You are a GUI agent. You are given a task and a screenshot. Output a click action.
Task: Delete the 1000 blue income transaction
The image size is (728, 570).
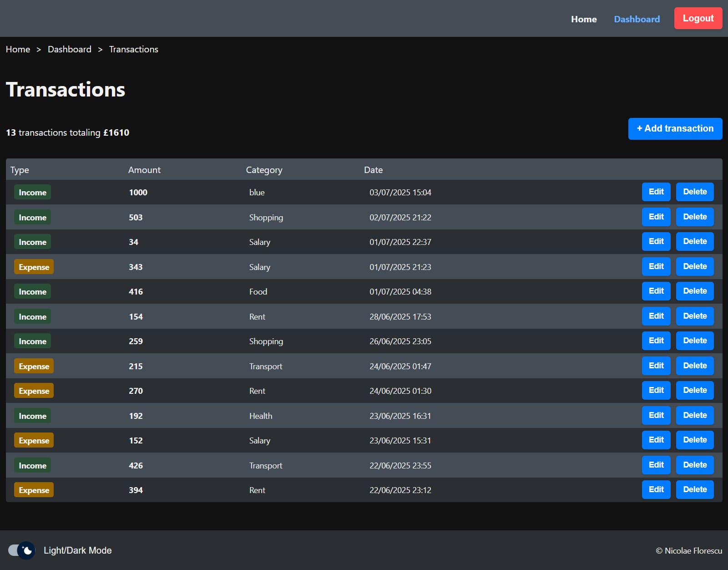pos(694,192)
